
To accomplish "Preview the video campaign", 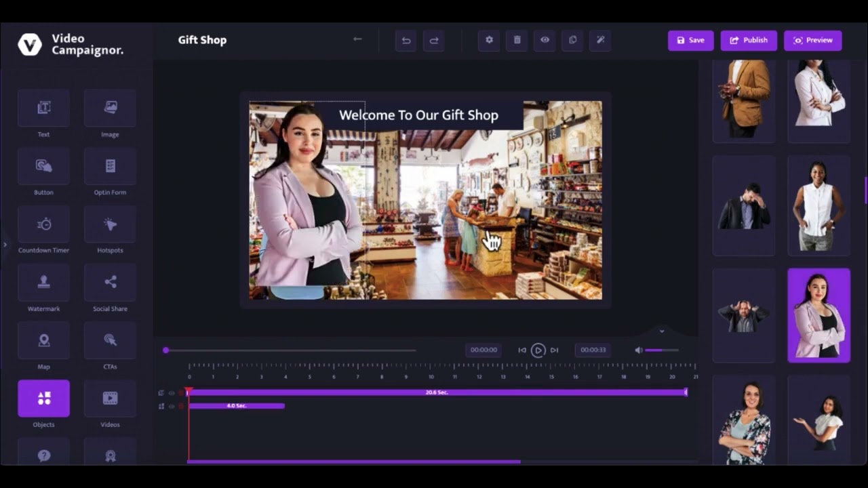I will click(813, 40).
